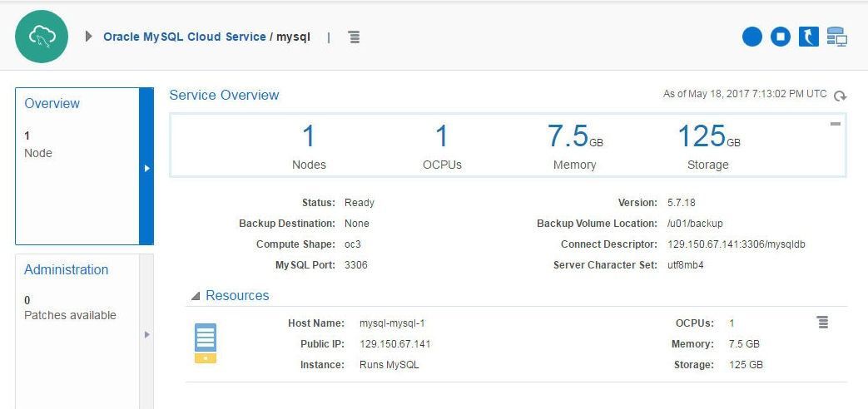Screen dimensions: 868x409
Task: Click the arrow on the Overview tile
Action: pos(146,167)
